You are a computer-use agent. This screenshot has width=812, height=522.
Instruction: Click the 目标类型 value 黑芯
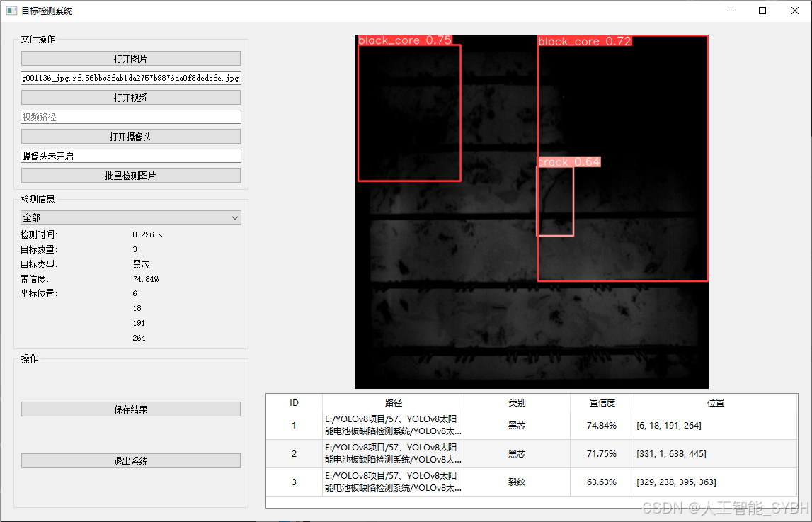[141, 264]
